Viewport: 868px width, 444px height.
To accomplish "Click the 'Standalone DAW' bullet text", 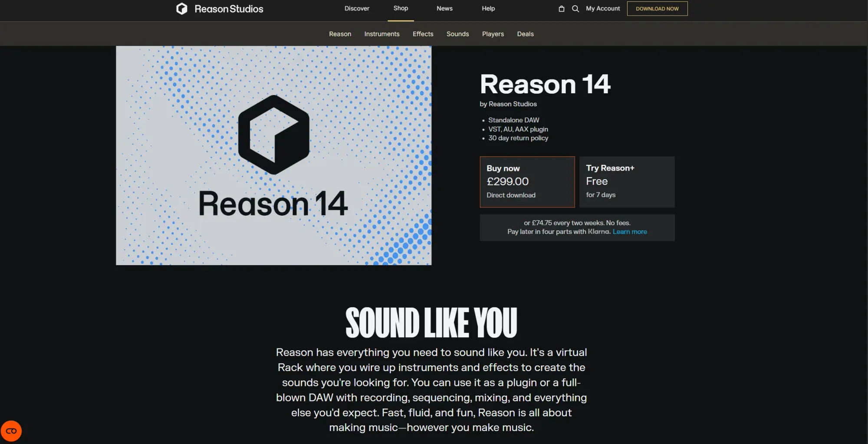I will (x=514, y=120).
